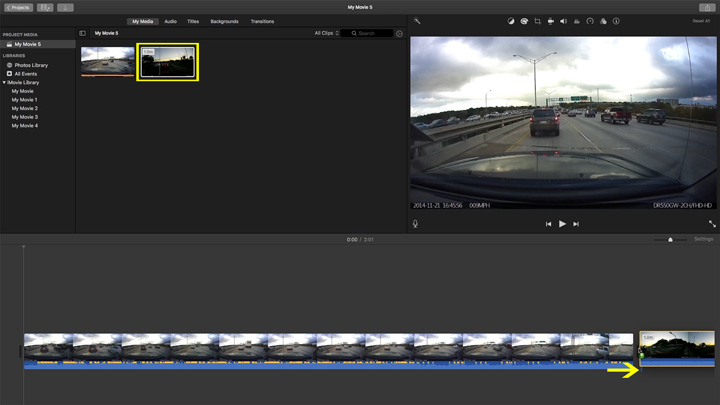Switch to the Titles tab
This screenshot has height=405, width=720.
(x=193, y=21)
